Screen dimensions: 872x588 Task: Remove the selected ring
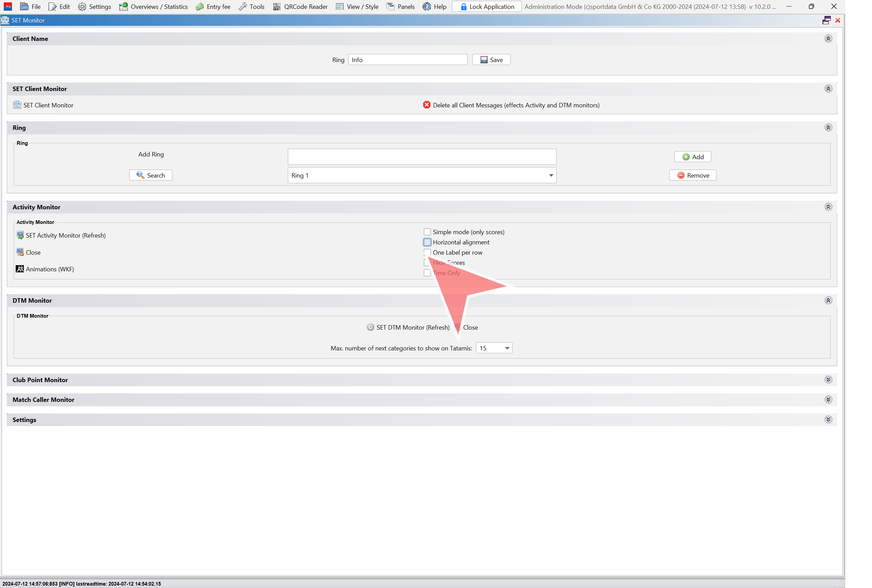pyautogui.click(x=692, y=175)
